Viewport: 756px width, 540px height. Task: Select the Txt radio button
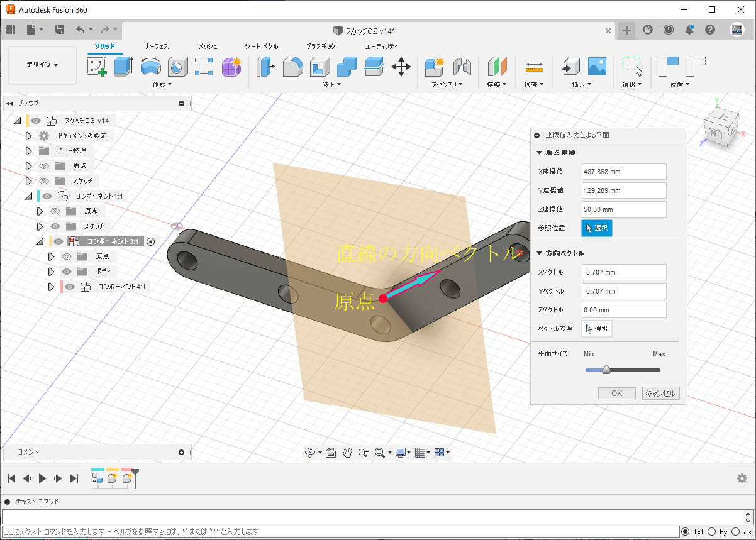[x=686, y=532]
